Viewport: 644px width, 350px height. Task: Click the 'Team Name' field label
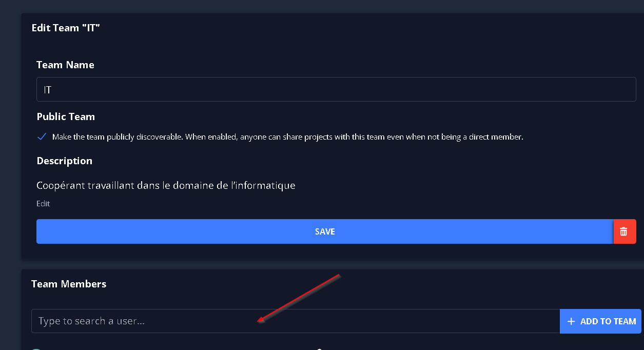[x=65, y=65]
